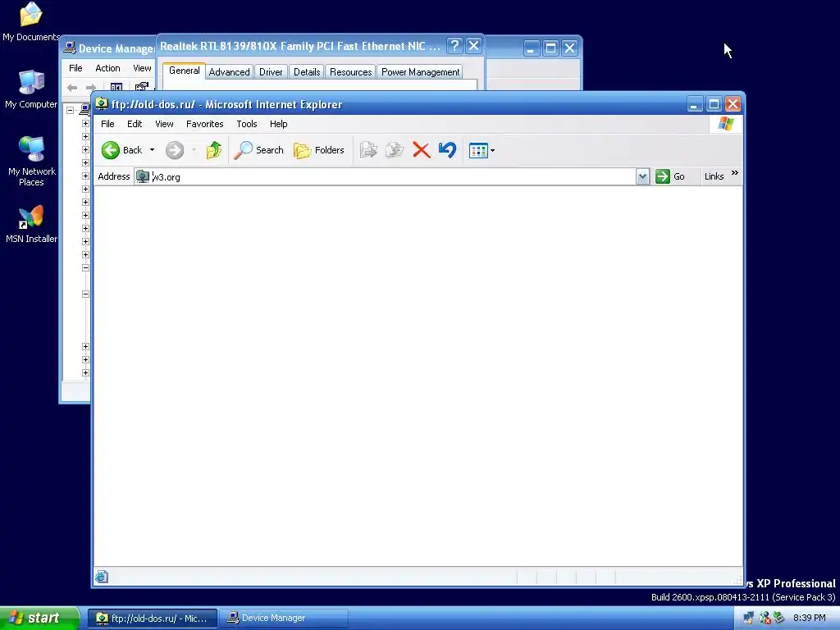Select the MSN Installer desktop shortcut
The width and height of the screenshot is (840, 630).
31,225
